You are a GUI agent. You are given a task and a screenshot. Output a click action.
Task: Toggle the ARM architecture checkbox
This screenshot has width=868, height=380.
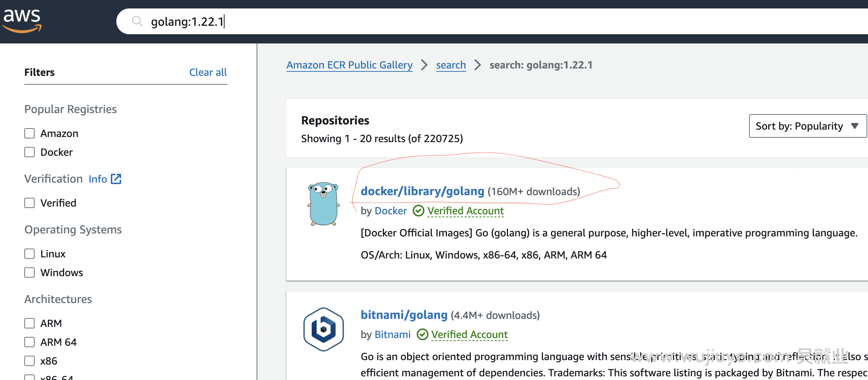click(x=29, y=323)
